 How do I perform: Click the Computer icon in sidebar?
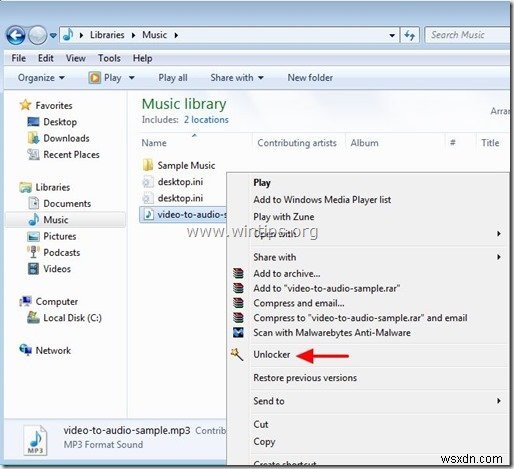pyautogui.click(x=26, y=301)
